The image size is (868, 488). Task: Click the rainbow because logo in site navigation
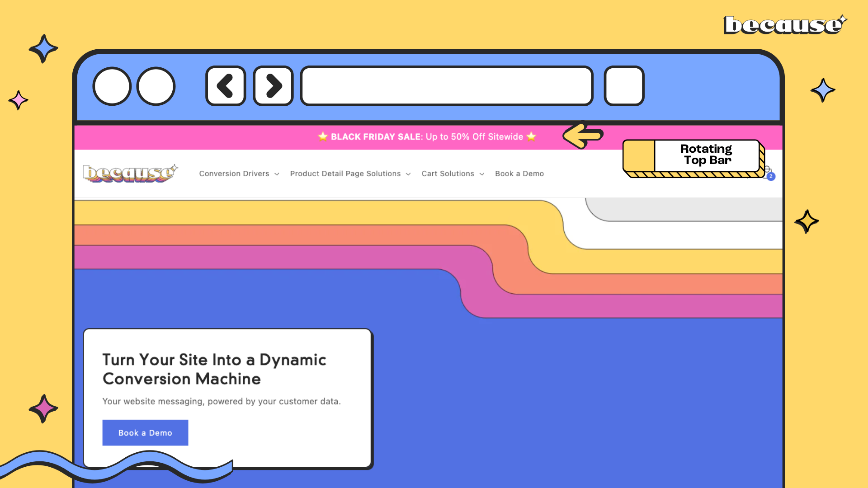pyautogui.click(x=130, y=174)
